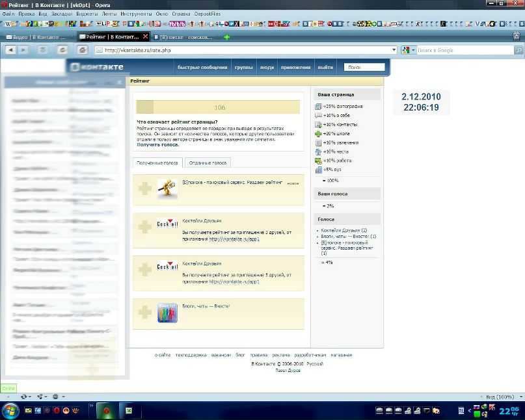Switch to the Видео | В Контакте tab
The width and height of the screenshot is (525, 420).
[x=40, y=37]
